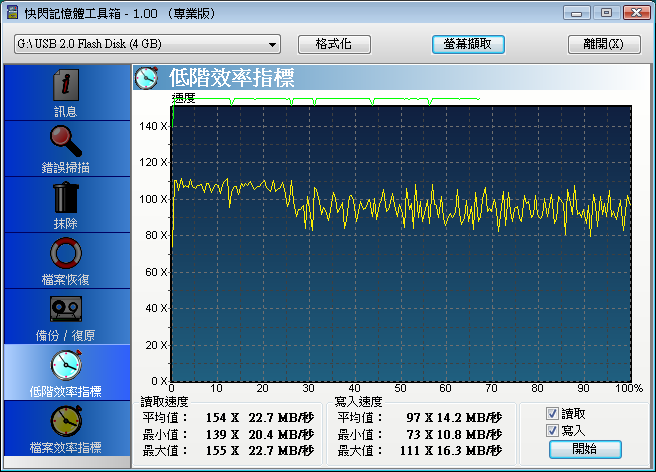Maximize the window

pos(605,13)
